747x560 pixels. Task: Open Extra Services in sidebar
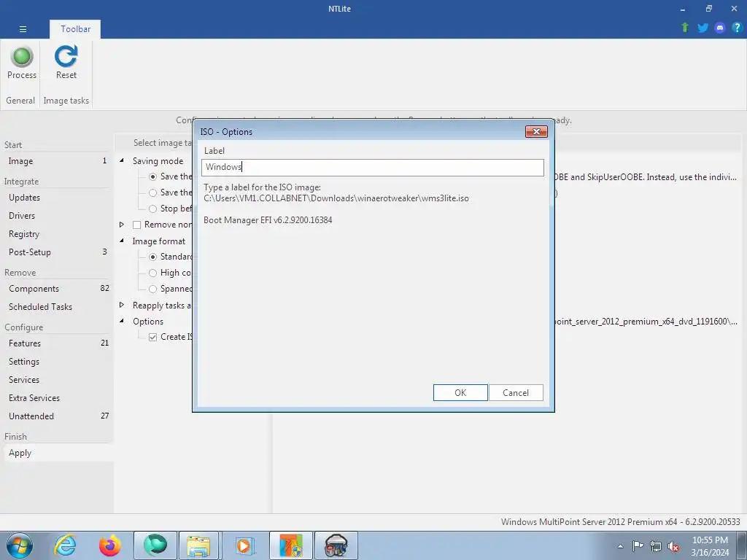click(57, 398)
